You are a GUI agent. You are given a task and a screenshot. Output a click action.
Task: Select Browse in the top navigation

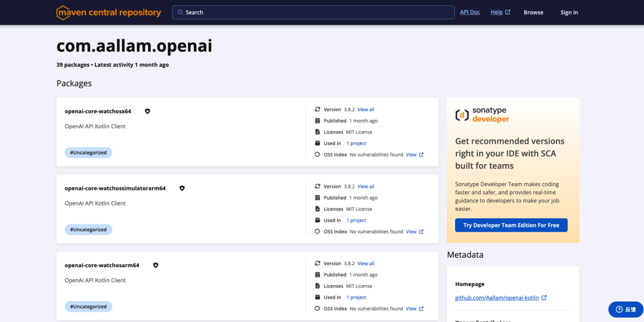tap(533, 12)
